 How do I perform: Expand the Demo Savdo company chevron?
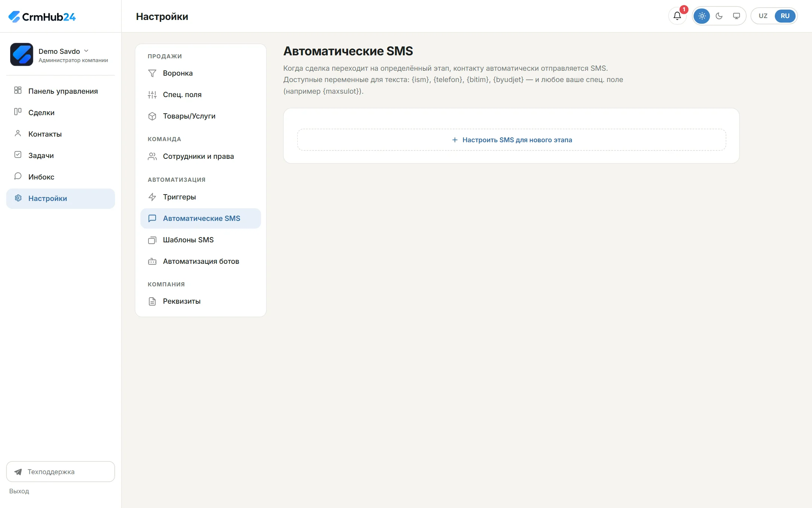86,51
